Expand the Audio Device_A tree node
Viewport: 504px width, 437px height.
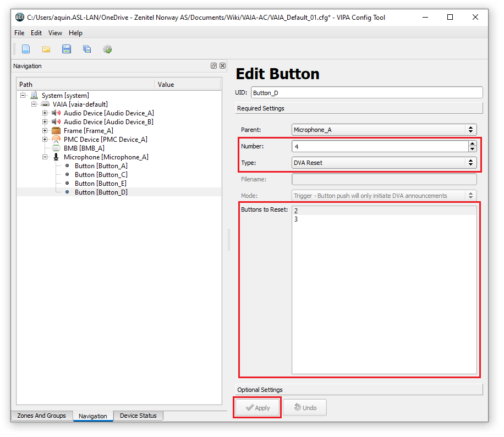[x=45, y=113]
